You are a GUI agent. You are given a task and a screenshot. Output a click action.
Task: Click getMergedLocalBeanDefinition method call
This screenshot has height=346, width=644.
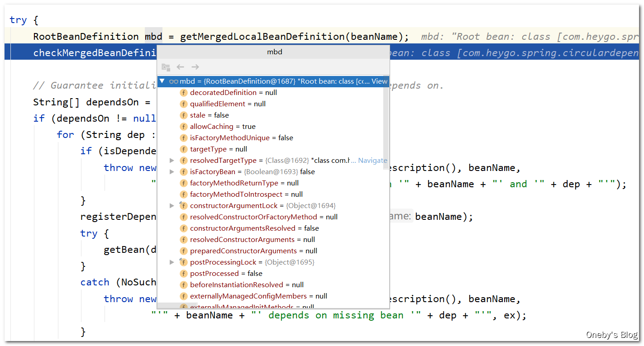263,37
